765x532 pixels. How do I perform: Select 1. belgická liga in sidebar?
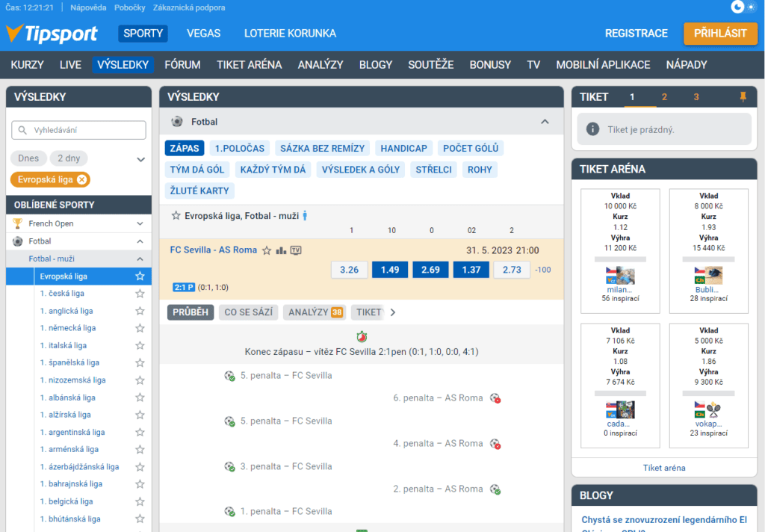point(66,501)
